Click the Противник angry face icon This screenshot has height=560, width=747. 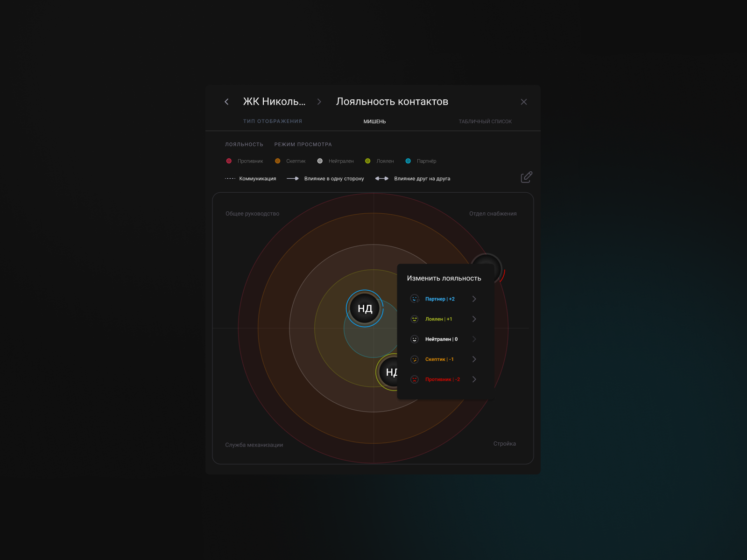[x=415, y=379]
